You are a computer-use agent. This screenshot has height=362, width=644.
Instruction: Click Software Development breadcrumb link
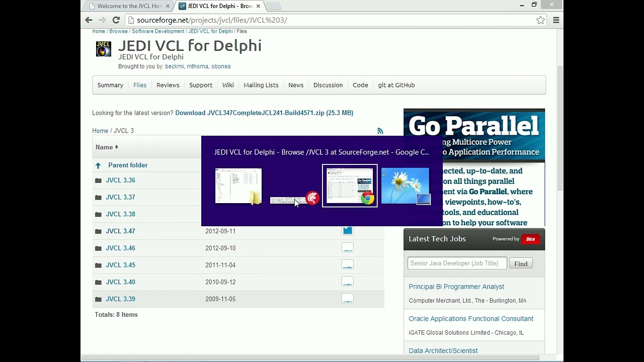click(x=158, y=31)
